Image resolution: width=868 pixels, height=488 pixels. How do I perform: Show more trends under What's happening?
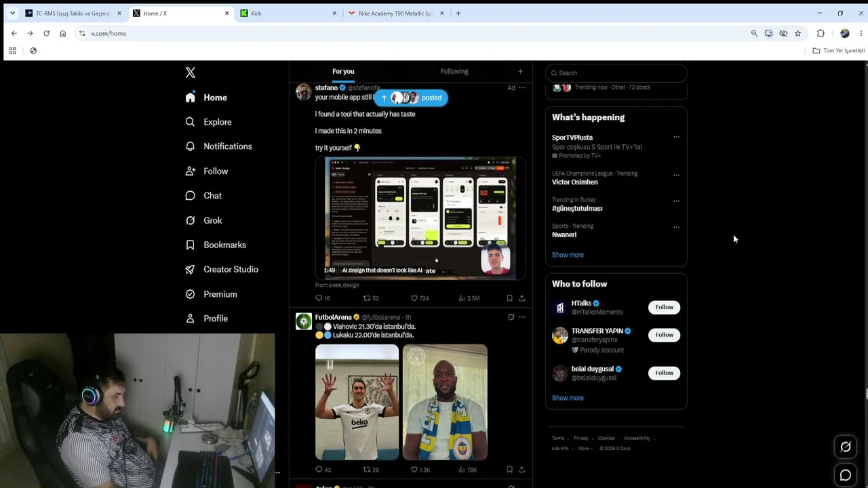568,255
